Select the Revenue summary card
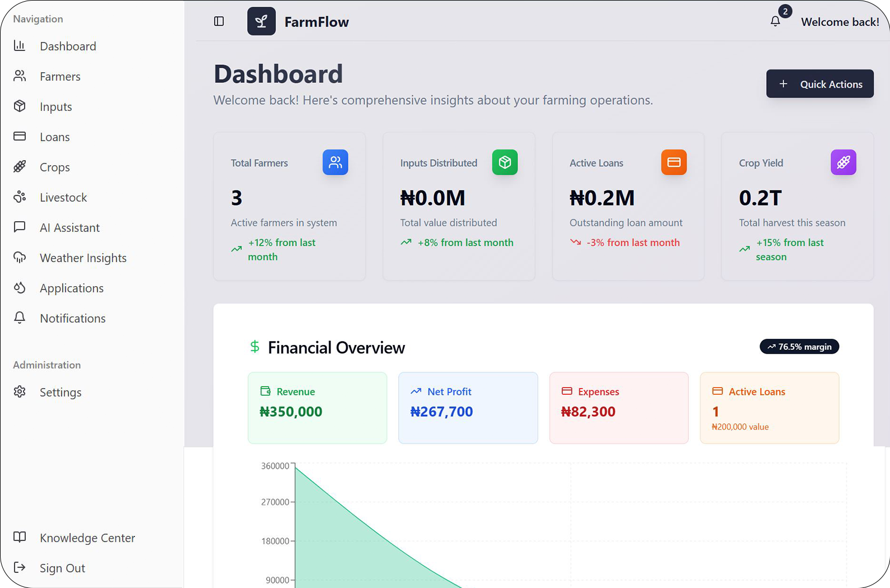 pos(317,408)
